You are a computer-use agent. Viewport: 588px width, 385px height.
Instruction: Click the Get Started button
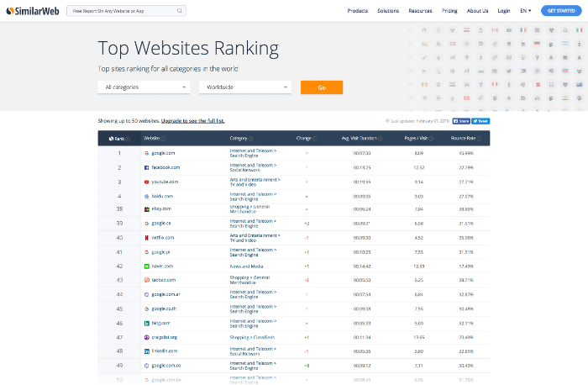[561, 11]
